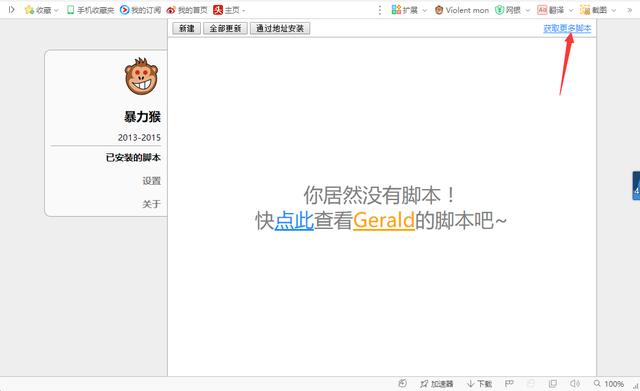The image size is (640, 391).
Task: Open the 我的首页 Weibo bookmark
Action: [x=187, y=10]
